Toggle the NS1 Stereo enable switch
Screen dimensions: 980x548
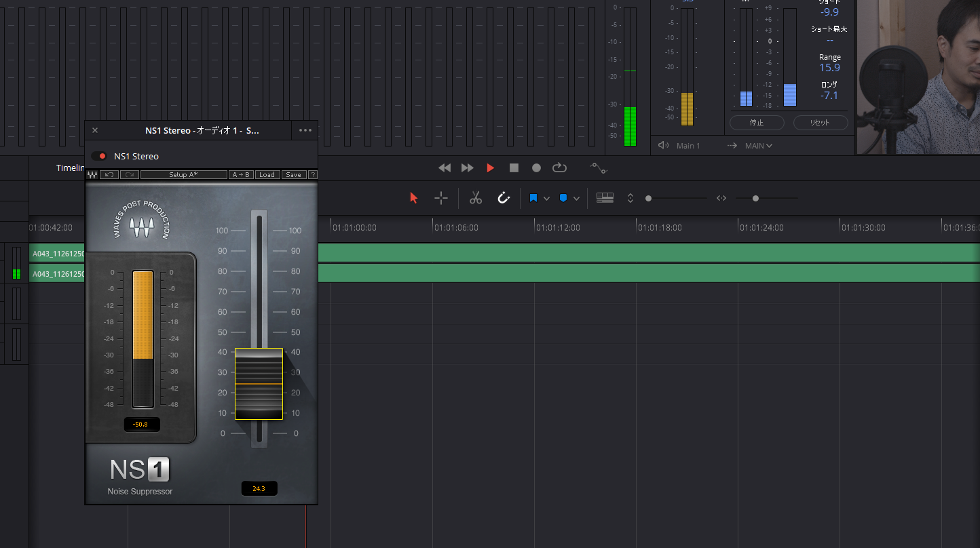coord(99,156)
